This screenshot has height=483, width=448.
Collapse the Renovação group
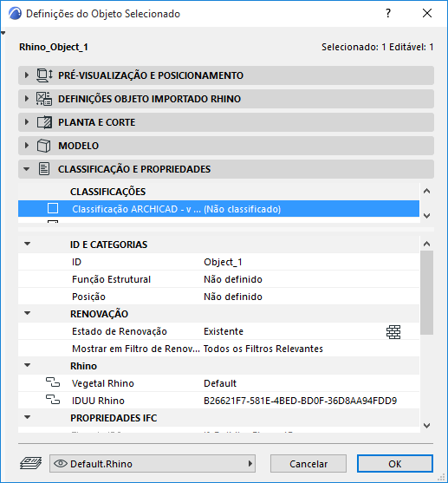tap(28, 313)
